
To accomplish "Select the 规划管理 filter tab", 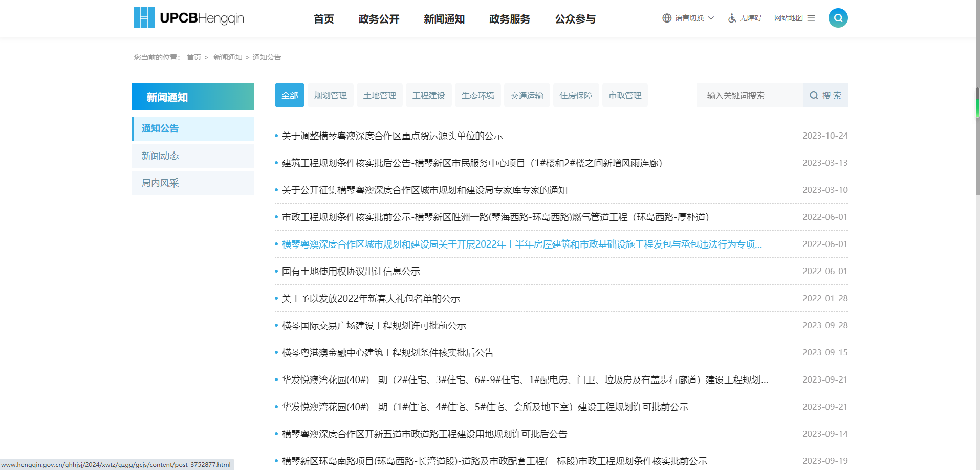I will (330, 95).
